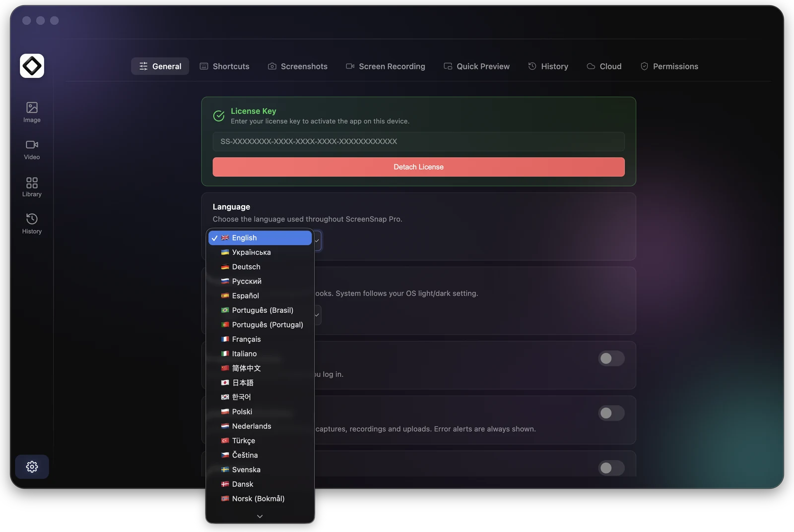The width and height of the screenshot is (794, 532).
Task: Select Norsk (Bokmål) language option
Action: click(260, 499)
